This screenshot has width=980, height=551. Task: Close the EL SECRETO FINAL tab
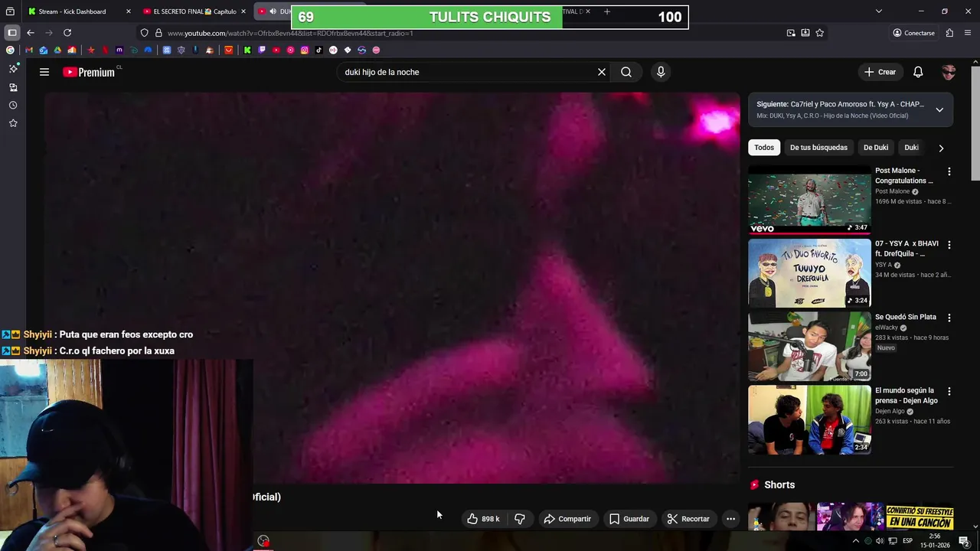243,11
